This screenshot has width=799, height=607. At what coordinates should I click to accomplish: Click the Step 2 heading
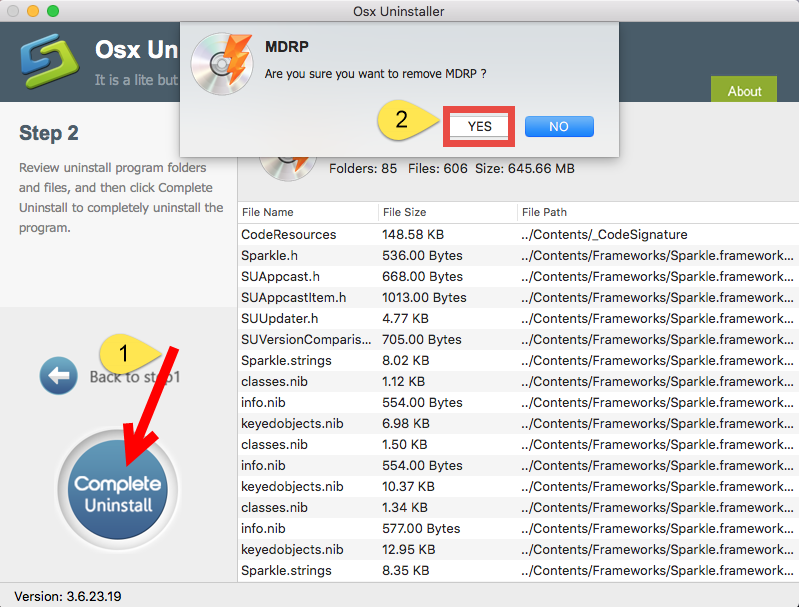coord(49,133)
